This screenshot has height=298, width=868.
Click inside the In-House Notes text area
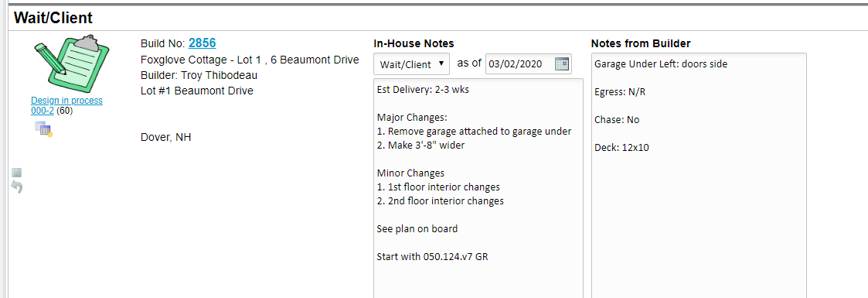[x=478, y=188]
